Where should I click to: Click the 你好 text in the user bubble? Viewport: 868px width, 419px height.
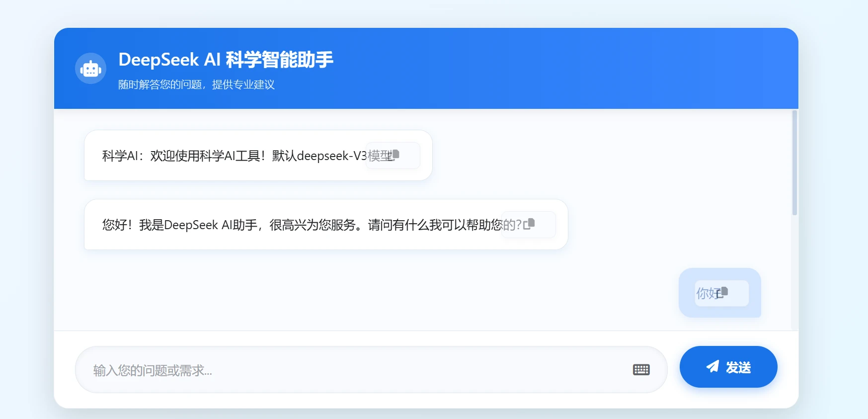(x=706, y=294)
